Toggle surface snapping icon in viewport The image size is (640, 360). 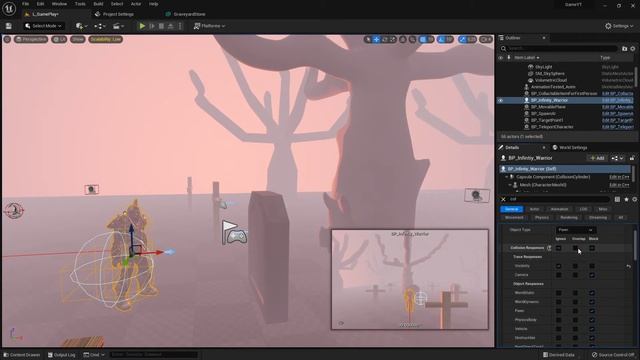(413, 39)
